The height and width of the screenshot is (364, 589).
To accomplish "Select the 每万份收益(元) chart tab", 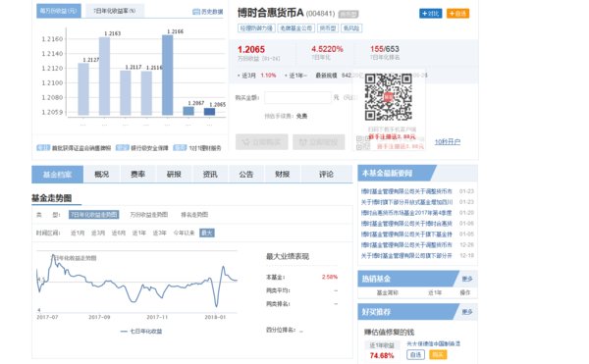I will click(58, 11).
